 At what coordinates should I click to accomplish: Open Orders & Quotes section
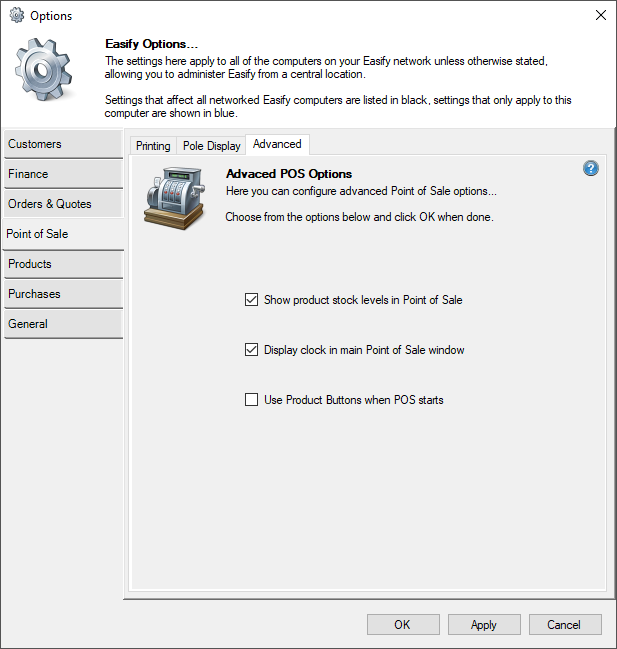click(x=63, y=204)
